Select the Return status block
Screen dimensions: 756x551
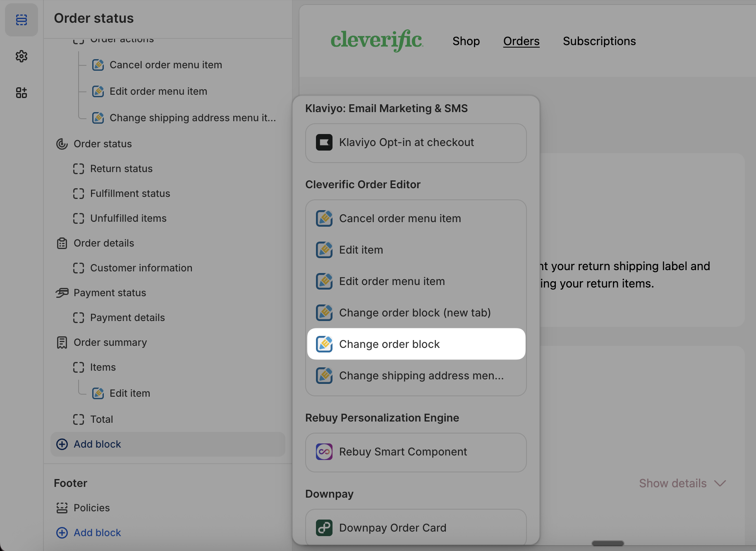[x=121, y=169]
